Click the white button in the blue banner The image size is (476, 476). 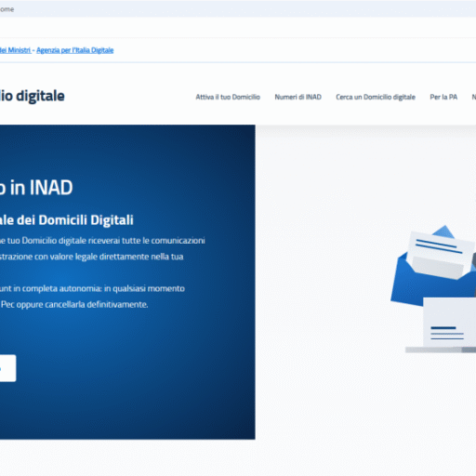(7, 368)
